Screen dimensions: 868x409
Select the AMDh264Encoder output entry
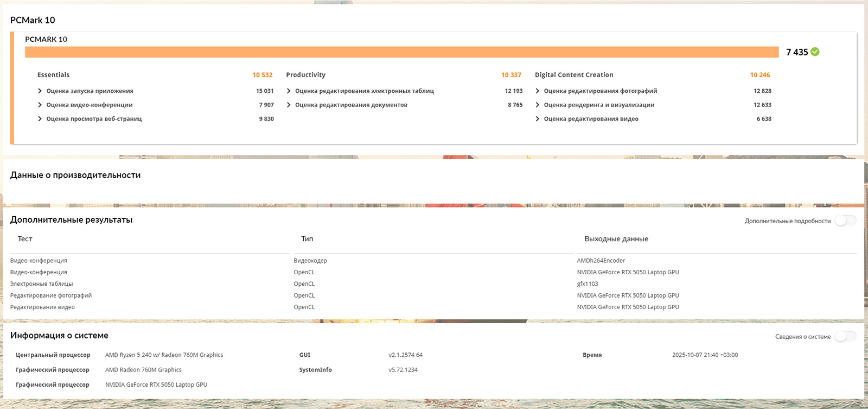(601, 261)
